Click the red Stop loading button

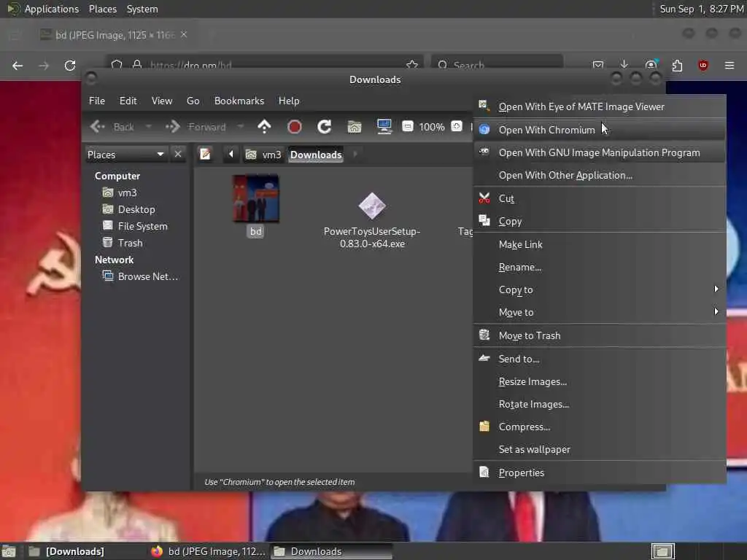point(295,127)
